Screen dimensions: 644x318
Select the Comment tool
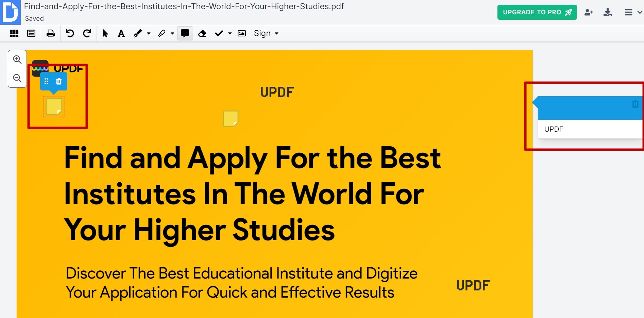(185, 33)
